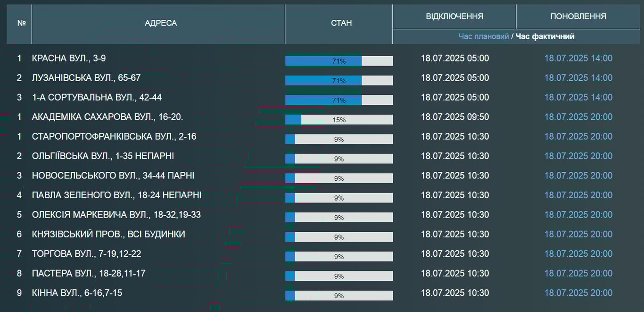Click the АДРЕСА column header
The width and height of the screenshot is (644, 312).
click(x=160, y=23)
